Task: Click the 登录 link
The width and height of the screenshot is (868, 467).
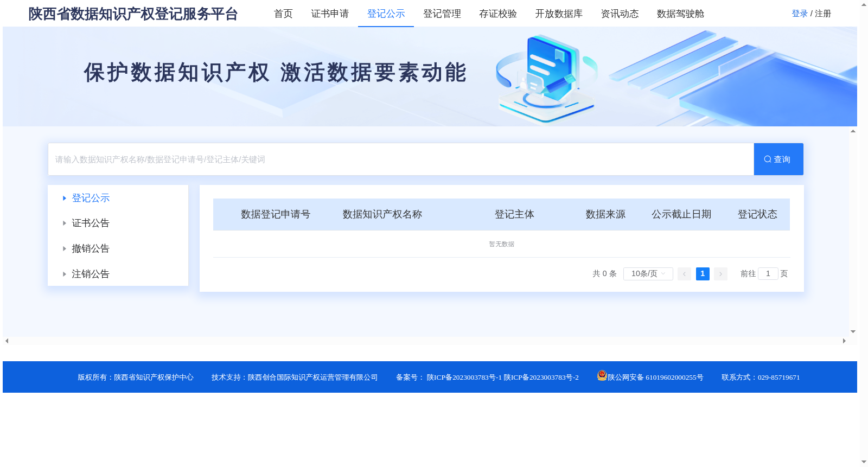Action: tap(800, 14)
